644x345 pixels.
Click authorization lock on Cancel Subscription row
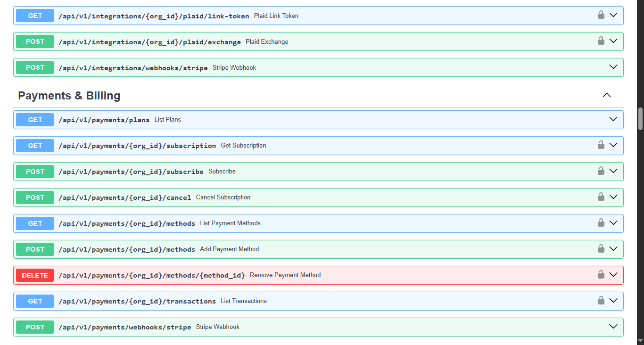click(601, 197)
